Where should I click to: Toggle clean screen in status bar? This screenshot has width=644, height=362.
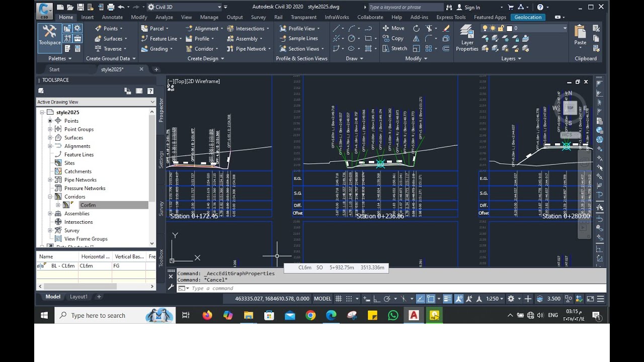click(x=590, y=299)
